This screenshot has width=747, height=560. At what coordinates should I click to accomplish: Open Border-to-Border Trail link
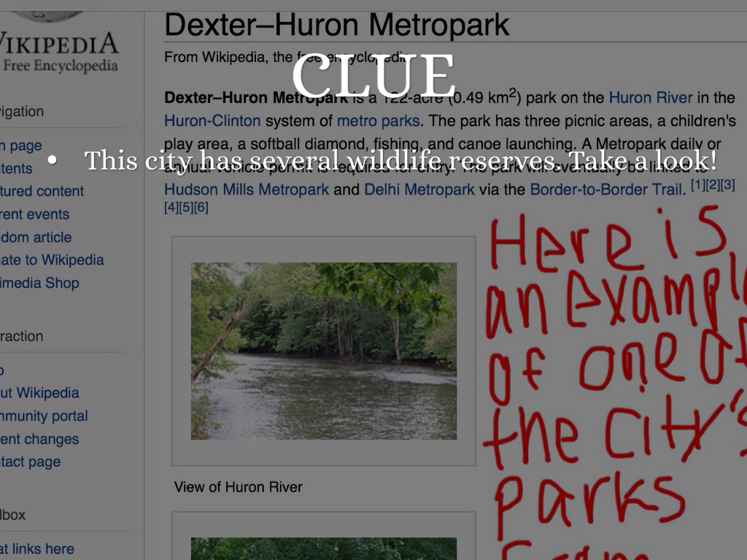pos(605,190)
